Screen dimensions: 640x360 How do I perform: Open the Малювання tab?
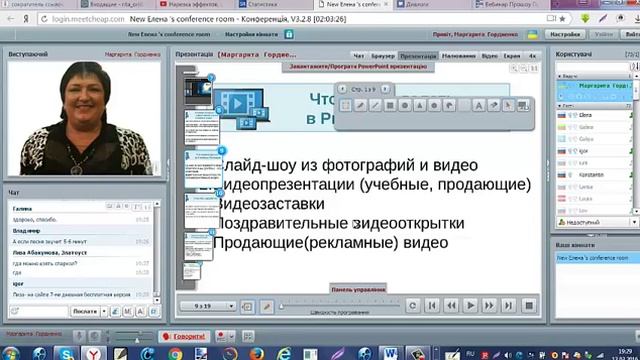[x=459, y=56]
